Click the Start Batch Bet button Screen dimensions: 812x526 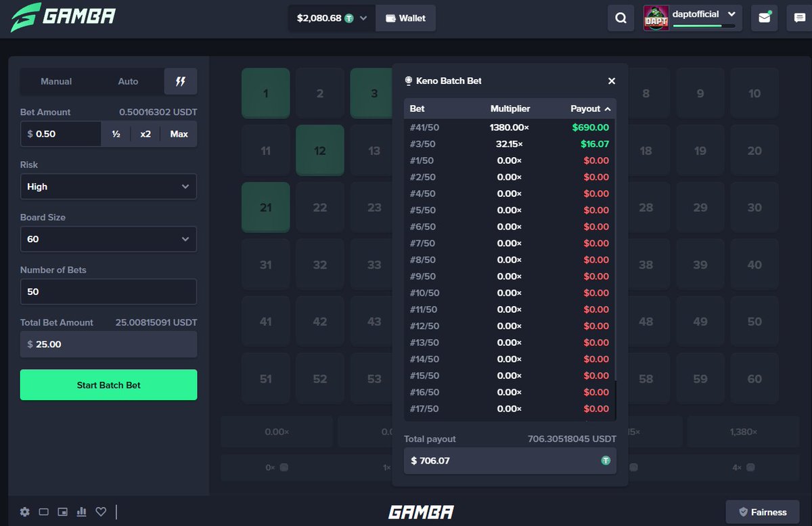tap(108, 385)
